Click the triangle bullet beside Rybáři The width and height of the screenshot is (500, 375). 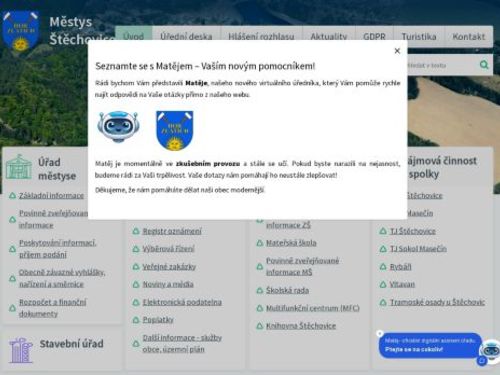383,267
